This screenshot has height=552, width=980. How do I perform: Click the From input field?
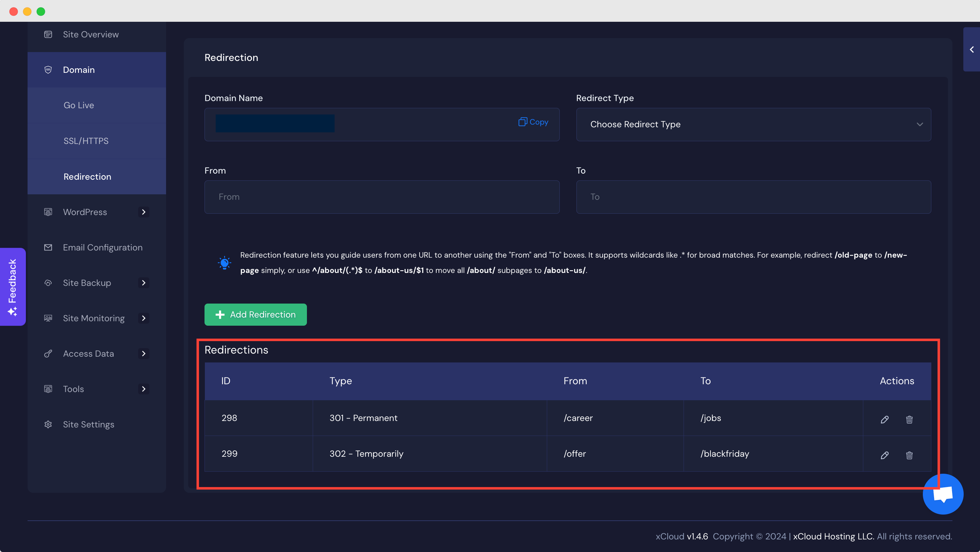pos(382,197)
